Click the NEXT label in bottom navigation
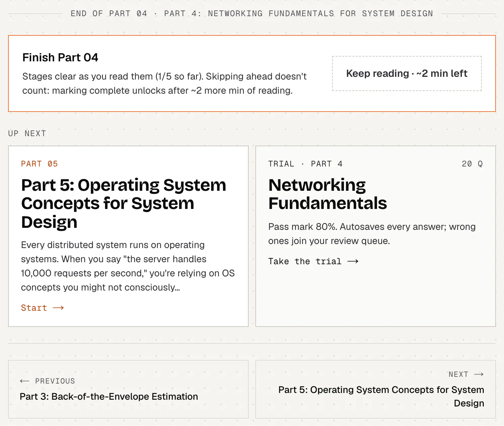 (458, 374)
